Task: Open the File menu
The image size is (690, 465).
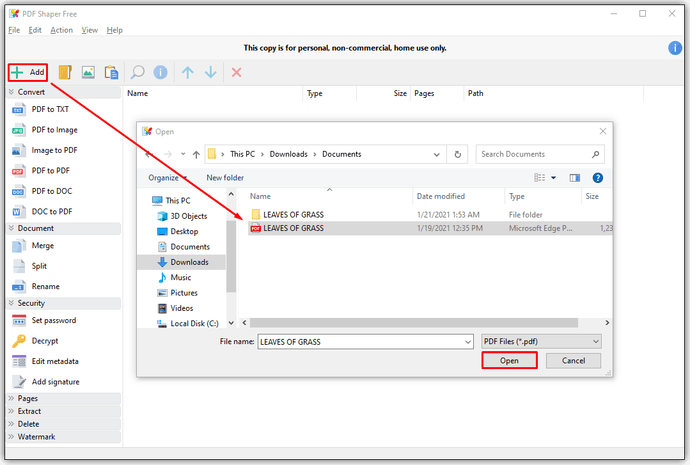Action: 14,30
